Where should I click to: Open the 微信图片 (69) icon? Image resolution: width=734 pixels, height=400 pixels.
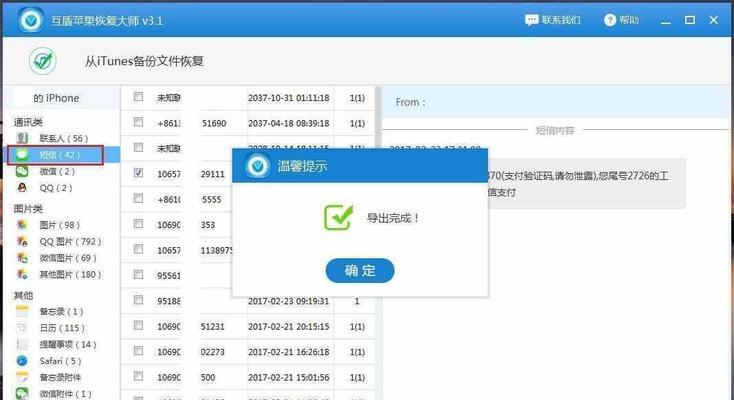22,258
